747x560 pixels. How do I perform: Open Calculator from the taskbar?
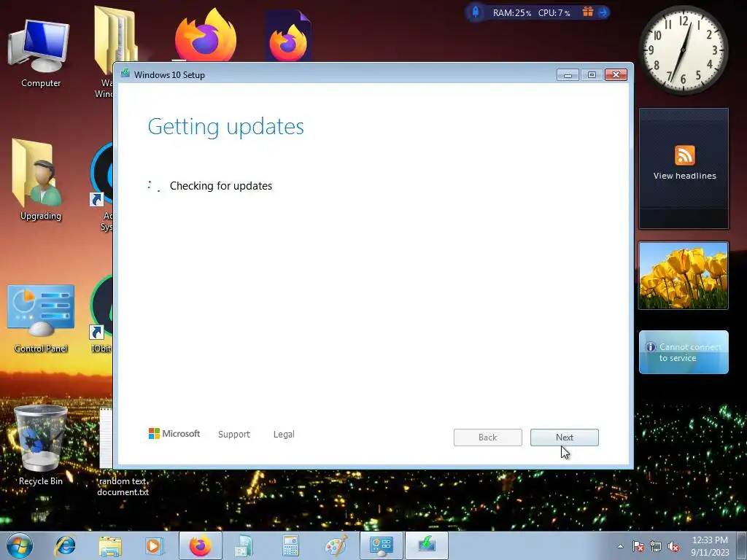pyautogui.click(x=290, y=545)
